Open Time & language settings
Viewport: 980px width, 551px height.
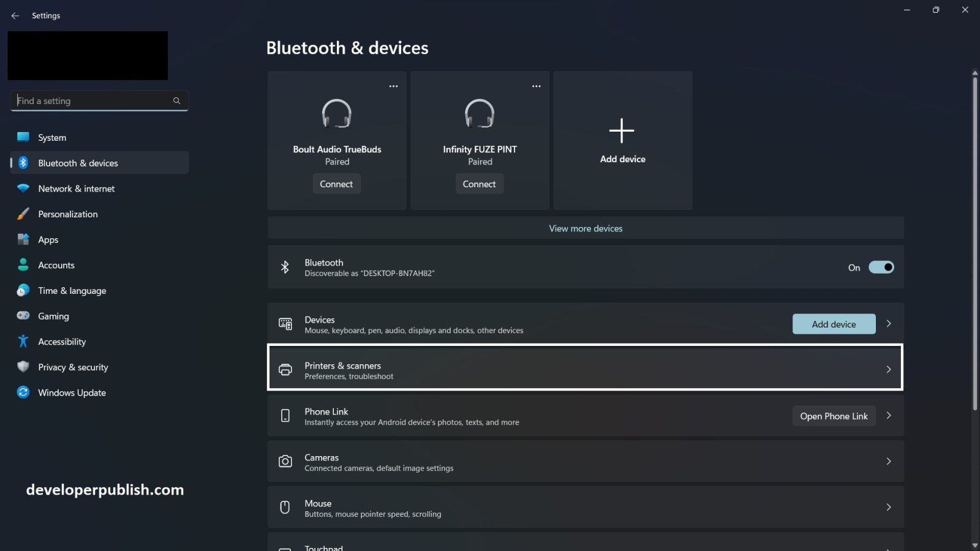[x=99, y=290]
